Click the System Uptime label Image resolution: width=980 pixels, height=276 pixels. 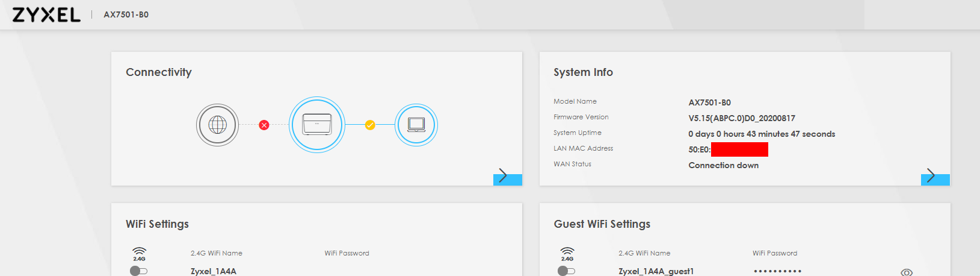click(578, 133)
